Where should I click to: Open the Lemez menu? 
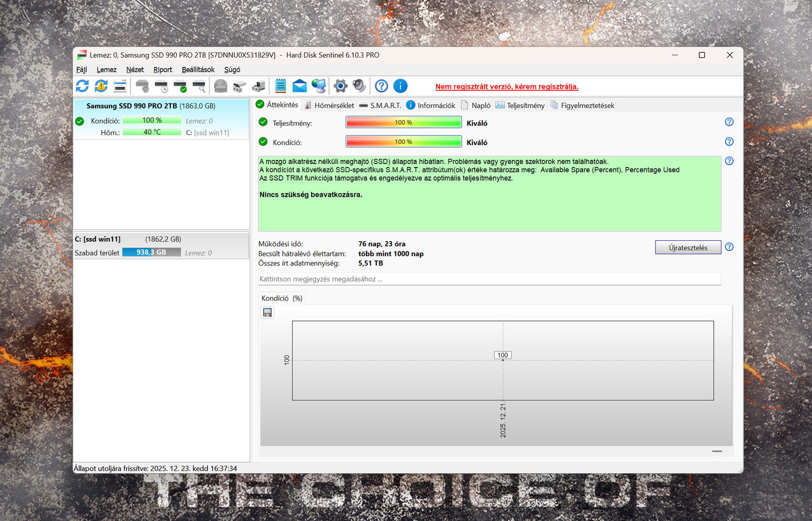point(106,70)
